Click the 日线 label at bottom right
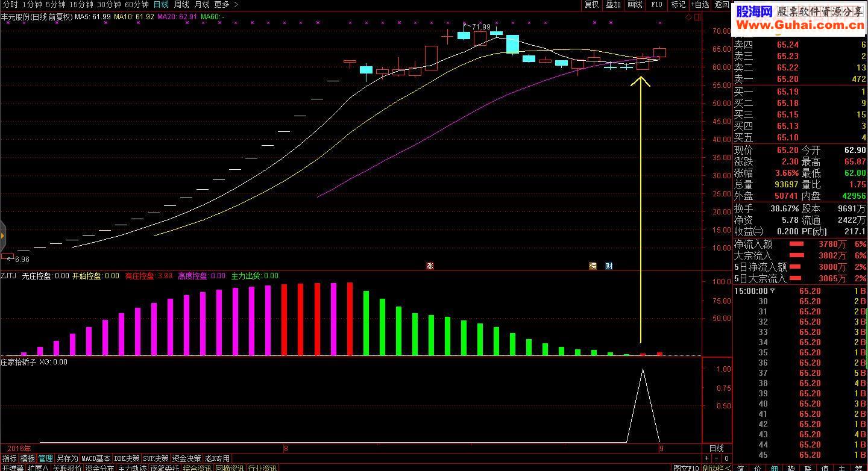The image size is (868, 471). click(717, 449)
